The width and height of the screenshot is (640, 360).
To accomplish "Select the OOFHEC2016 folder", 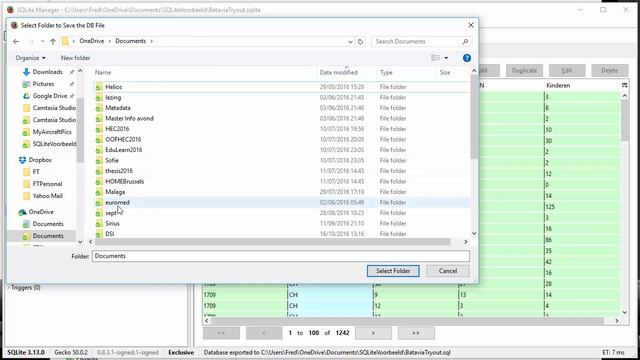I will coord(123,140).
